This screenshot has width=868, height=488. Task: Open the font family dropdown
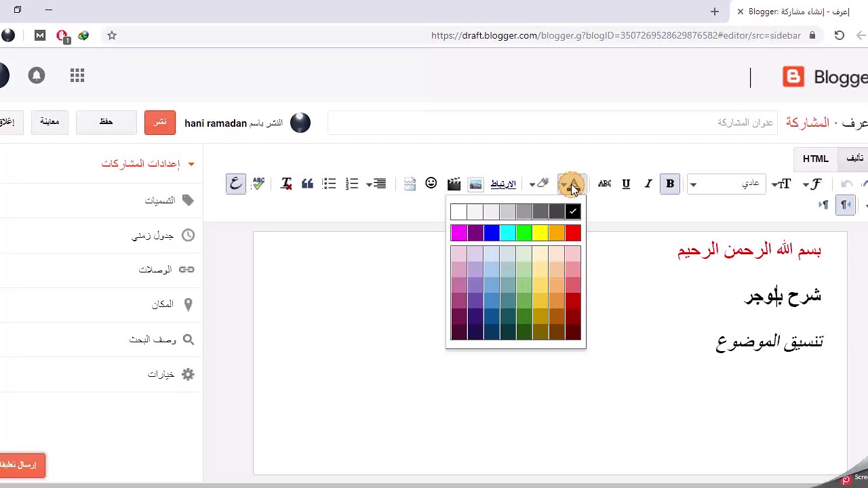812,184
